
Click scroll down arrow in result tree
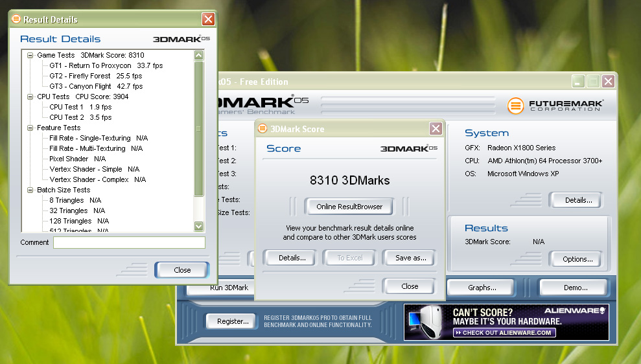[199, 226]
